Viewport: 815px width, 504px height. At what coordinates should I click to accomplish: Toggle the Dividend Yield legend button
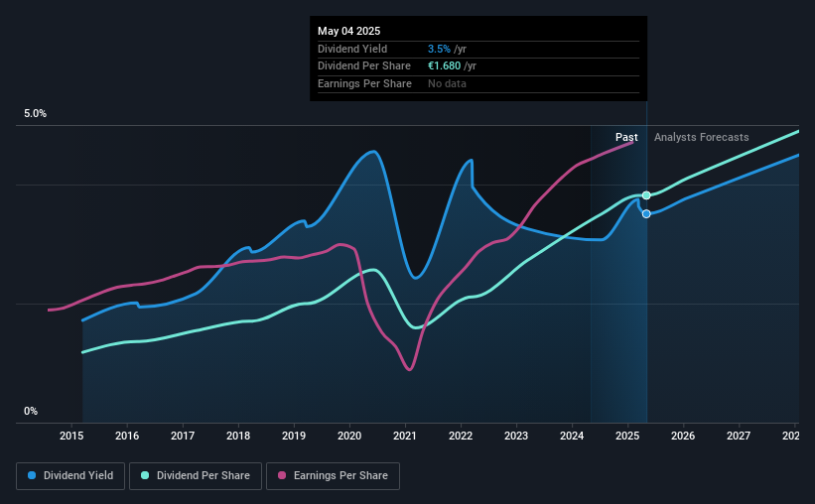70,476
